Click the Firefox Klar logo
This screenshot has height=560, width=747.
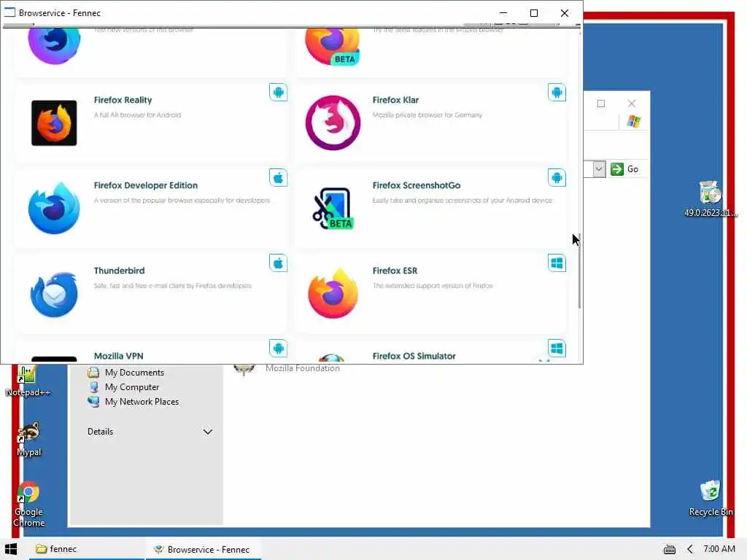333,122
